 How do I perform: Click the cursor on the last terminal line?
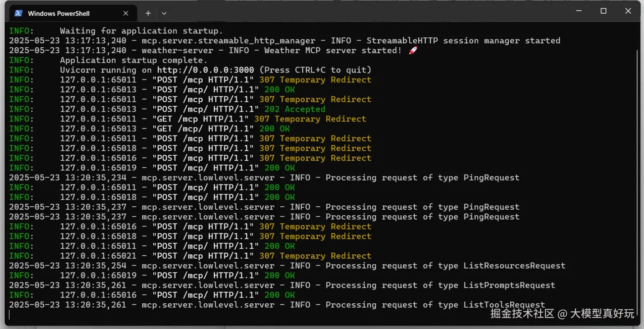[x=9, y=314]
